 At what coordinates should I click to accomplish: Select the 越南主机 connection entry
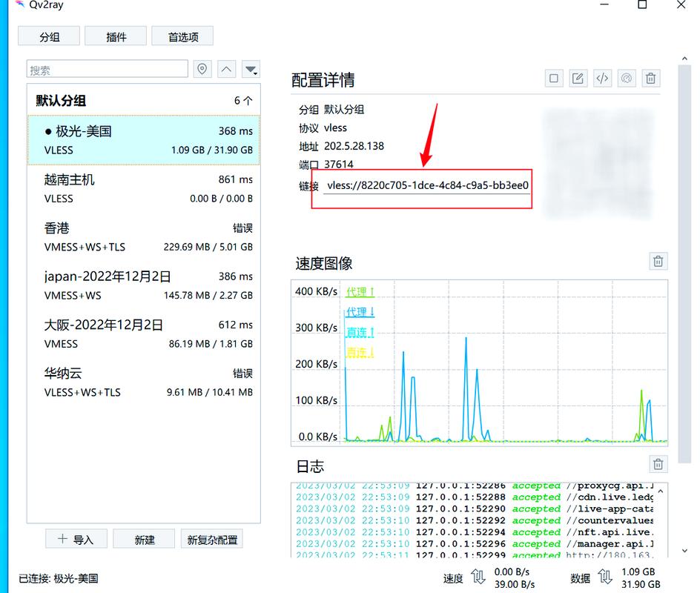pos(144,188)
